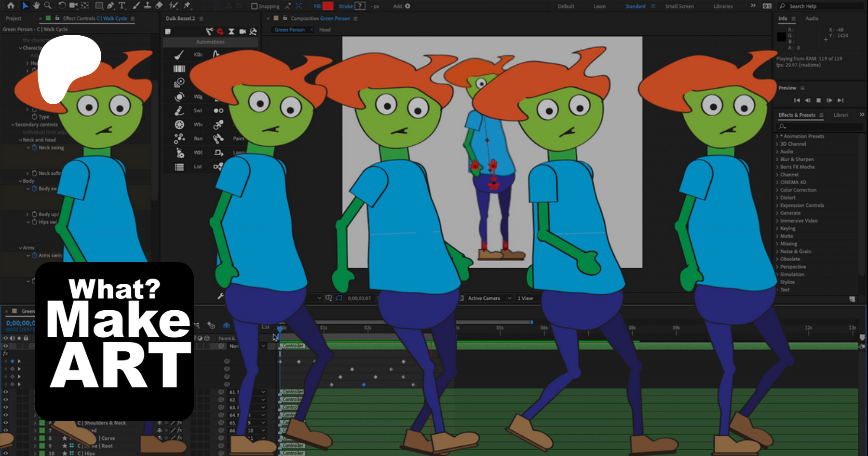Select the Pen tool

pyautogui.click(x=110, y=6)
